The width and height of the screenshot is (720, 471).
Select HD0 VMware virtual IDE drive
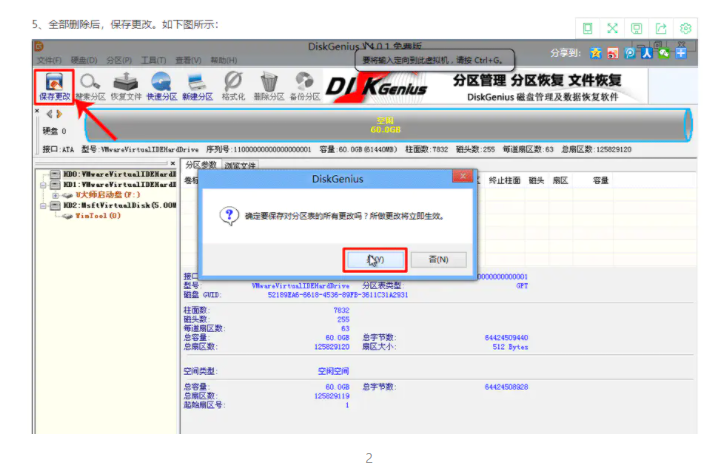pos(114,174)
